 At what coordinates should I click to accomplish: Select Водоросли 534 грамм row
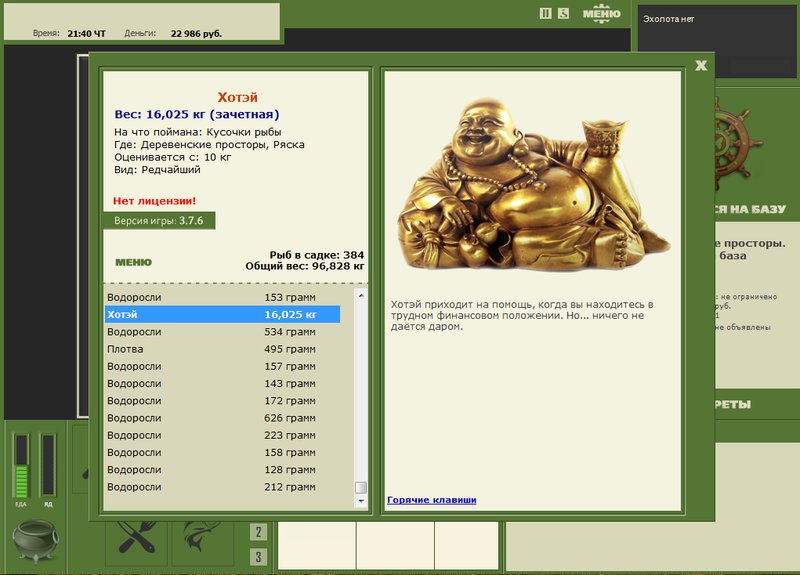pos(222,332)
